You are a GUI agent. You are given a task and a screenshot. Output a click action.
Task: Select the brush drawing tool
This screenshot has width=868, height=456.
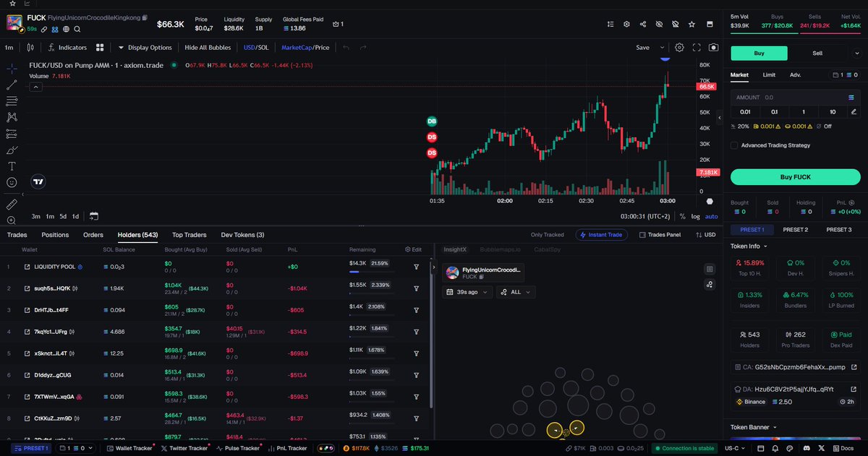(12, 150)
